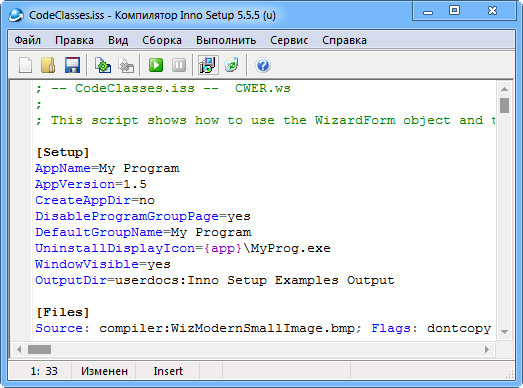Click the DefaultGroupName=My Program line
This screenshot has width=523, height=388.
point(143,232)
